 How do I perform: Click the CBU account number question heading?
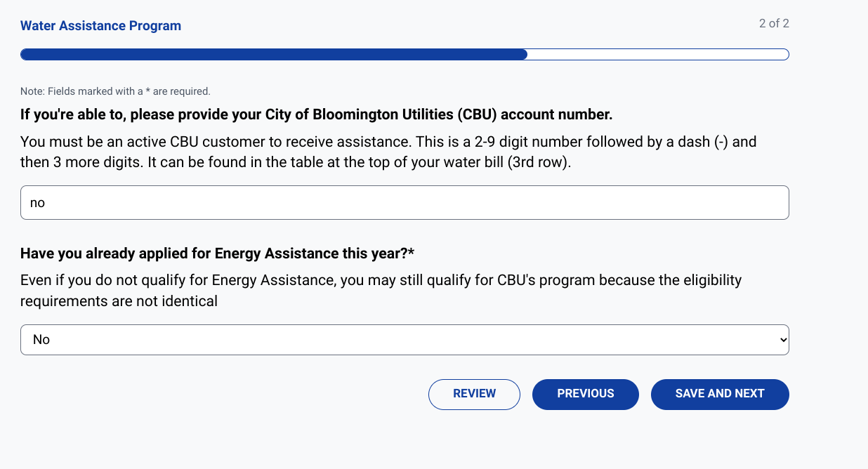tap(315, 114)
